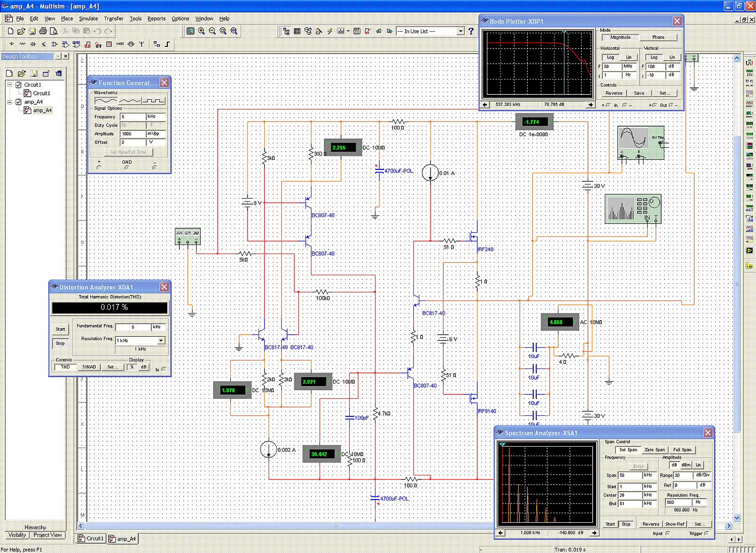Click the Frequency input field in Function Generator
Viewport: 756px width, 553px height.
[x=132, y=117]
